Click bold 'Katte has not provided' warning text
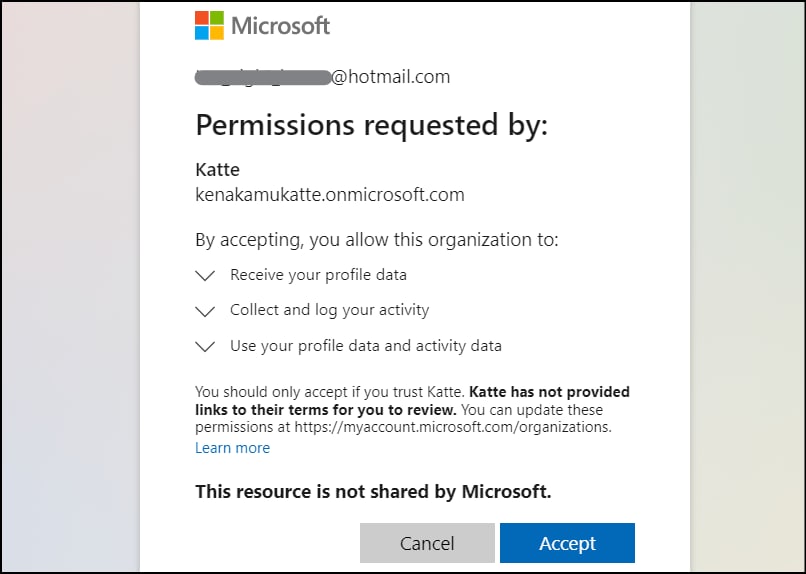This screenshot has width=806, height=574. [x=549, y=392]
